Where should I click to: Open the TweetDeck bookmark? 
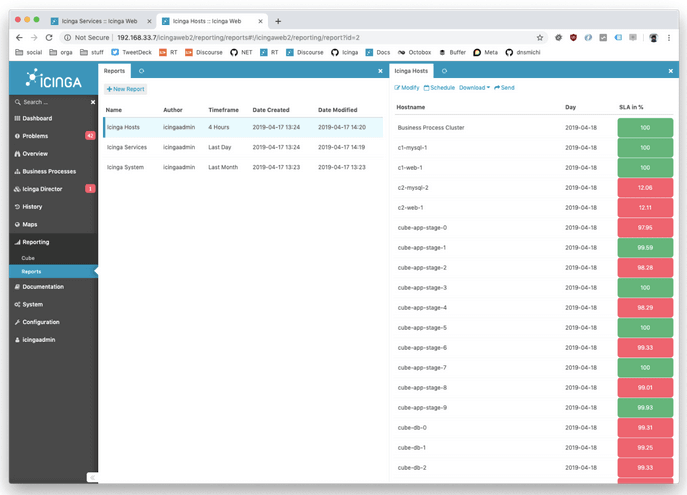[x=131, y=52]
